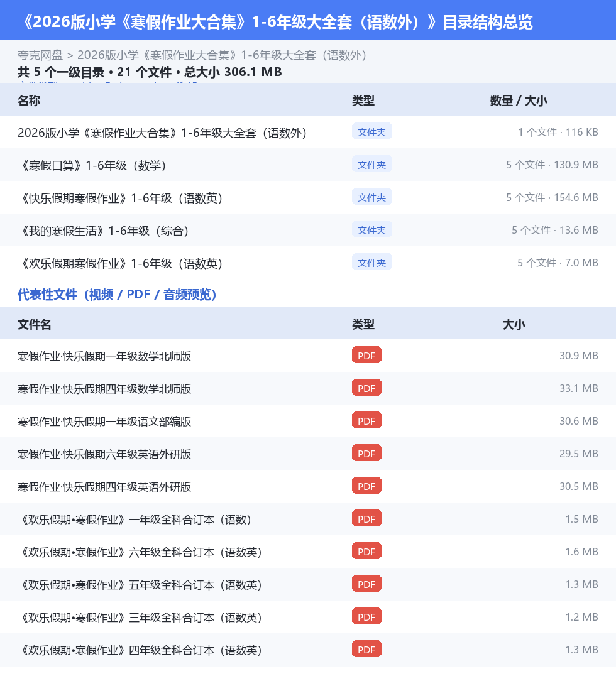The image size is (616, 686).
Task: Click the 大小 column header
Action: coord(514,324)
